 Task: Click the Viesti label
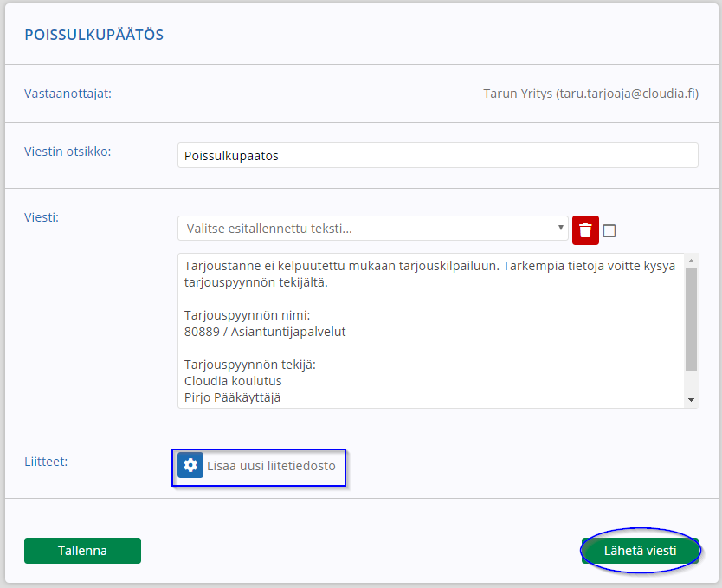click(42, 217)
